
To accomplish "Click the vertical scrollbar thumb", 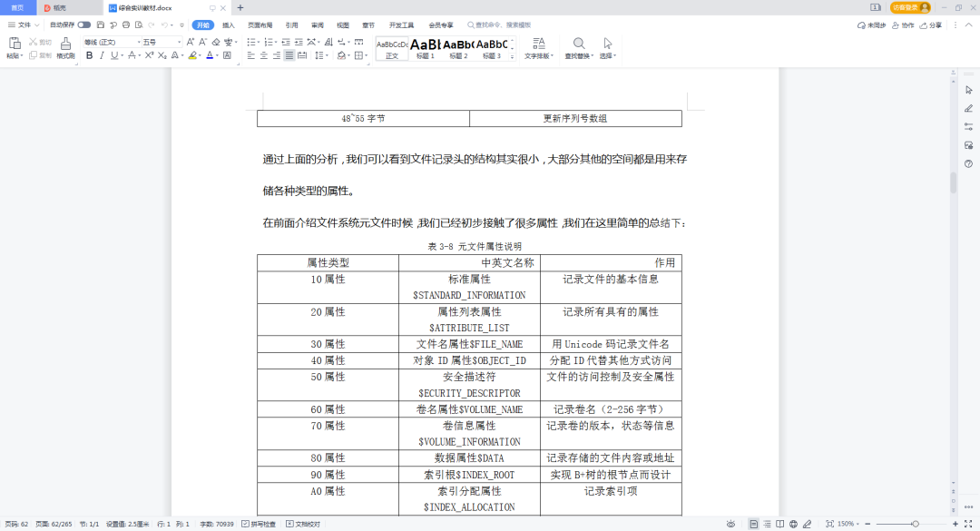I will (953, 182).
